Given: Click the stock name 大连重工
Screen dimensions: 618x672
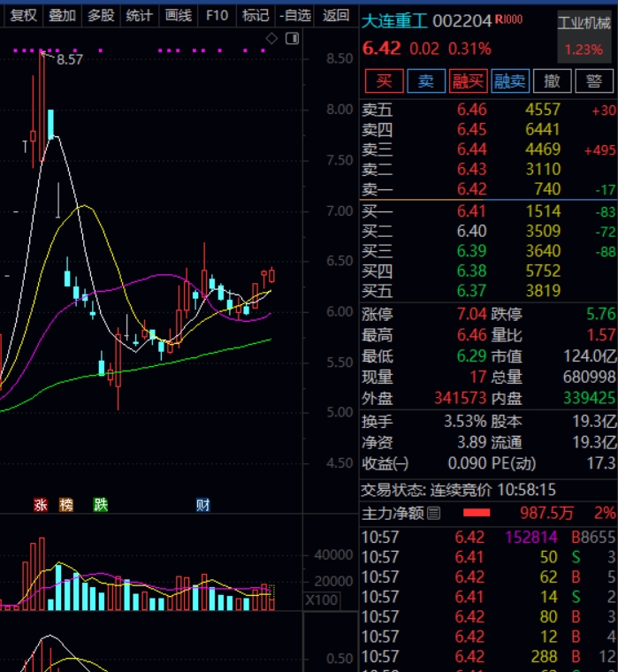Looking at the screenshot, I should [x=394, y=20].
